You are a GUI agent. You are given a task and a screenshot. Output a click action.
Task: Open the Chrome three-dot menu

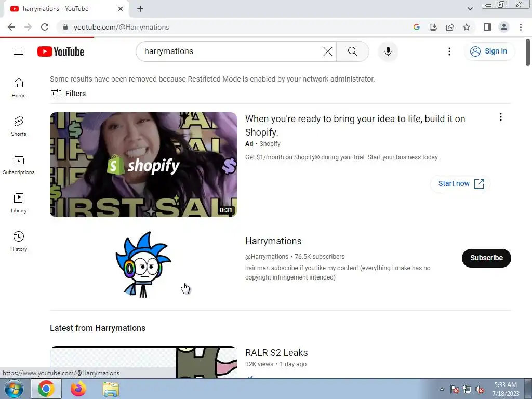[521, 27]
